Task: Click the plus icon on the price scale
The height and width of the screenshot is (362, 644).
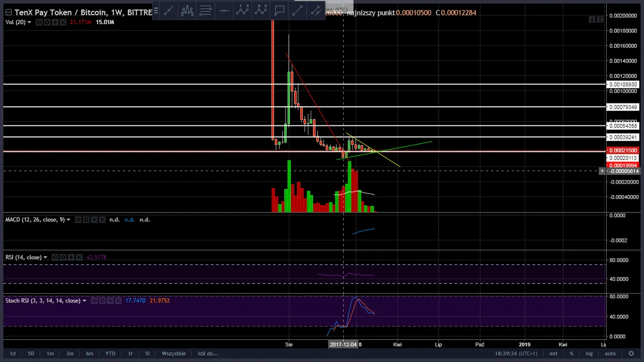Action: pyautogui.click(x=602, y=171)
